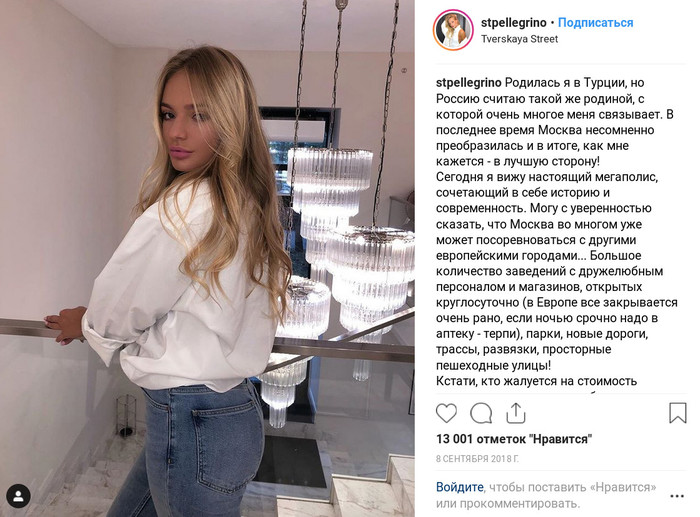This screenshot has width=700, height=517.
Task: Open stpellegrino profile avatar
Action: [453, 30]
